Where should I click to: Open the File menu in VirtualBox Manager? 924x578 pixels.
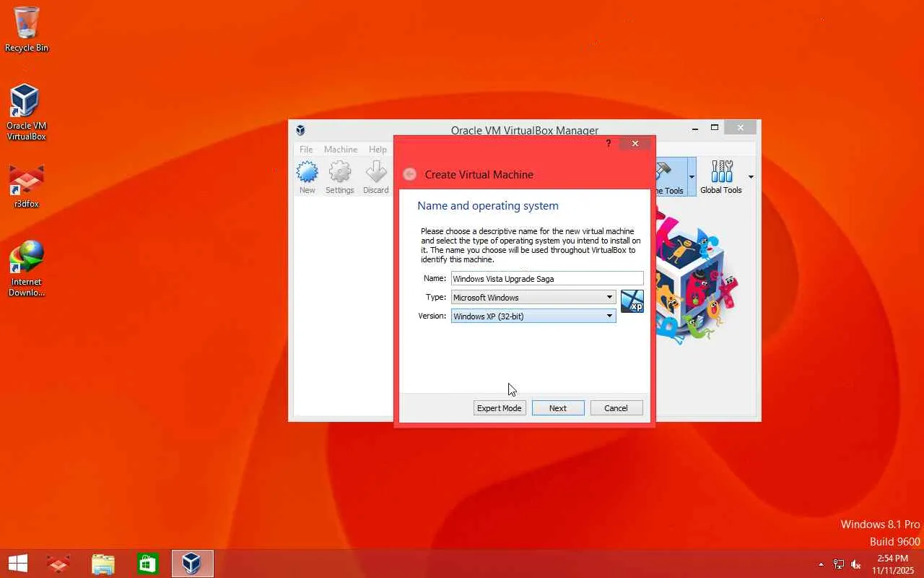click(306, 150)
